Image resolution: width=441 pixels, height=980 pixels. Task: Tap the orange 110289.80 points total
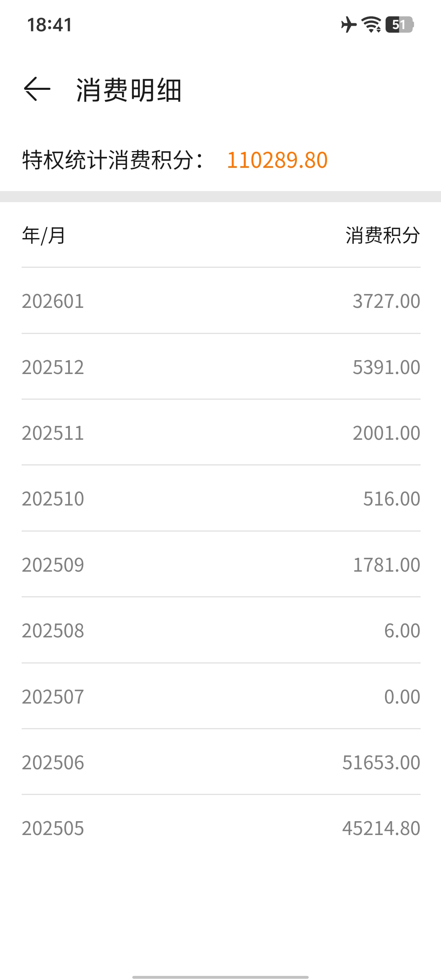(277, 160)
